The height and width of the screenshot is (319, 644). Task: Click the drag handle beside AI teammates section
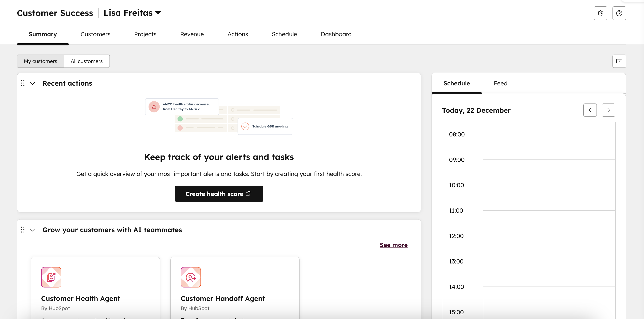pos(23,230)
